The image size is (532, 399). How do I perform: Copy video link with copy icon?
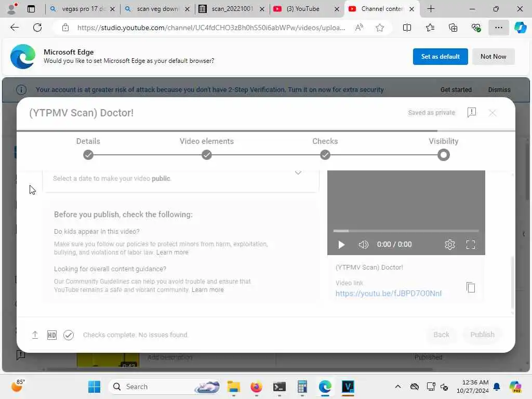click(470, 287)
